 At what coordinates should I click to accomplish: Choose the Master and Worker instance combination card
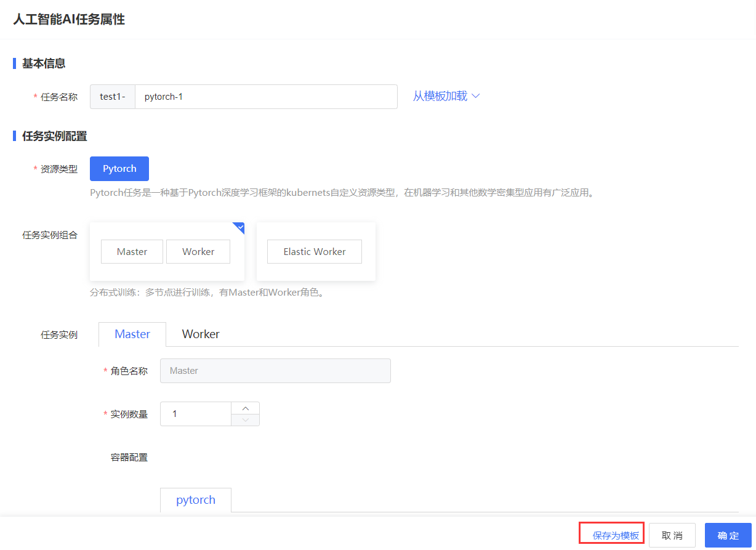pos(167,251)
